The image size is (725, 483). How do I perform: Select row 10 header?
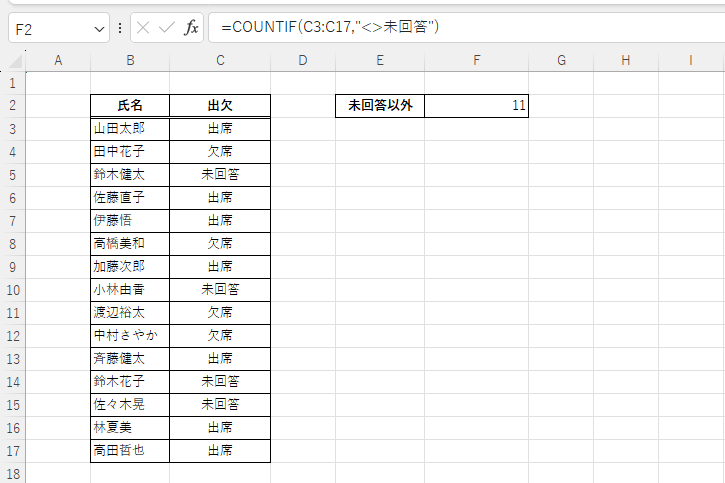[12, 290]
